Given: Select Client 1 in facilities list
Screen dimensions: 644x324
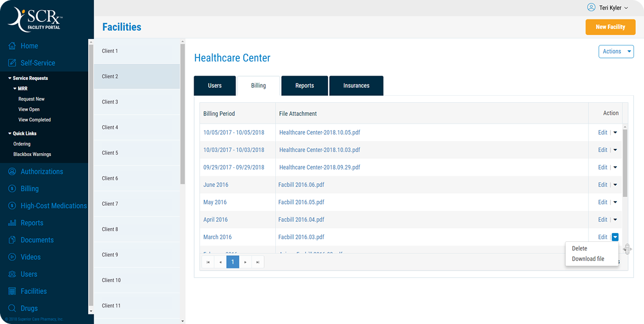Looking at the screenshot, I should 137,51.
